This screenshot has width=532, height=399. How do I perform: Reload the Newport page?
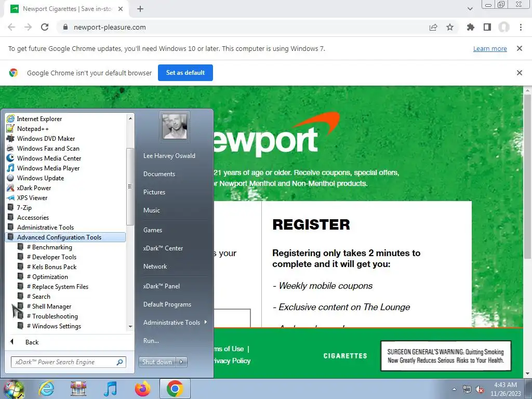click(x=45, y=27)
